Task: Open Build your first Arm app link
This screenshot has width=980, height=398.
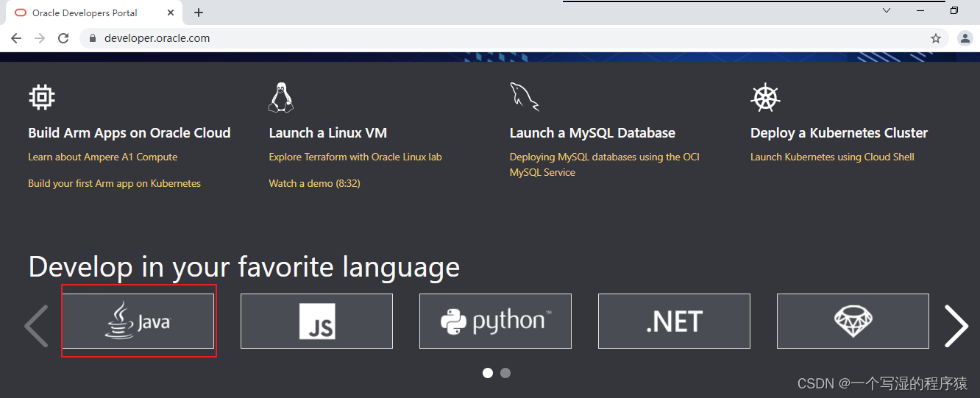Action: (x=114, y=183)
